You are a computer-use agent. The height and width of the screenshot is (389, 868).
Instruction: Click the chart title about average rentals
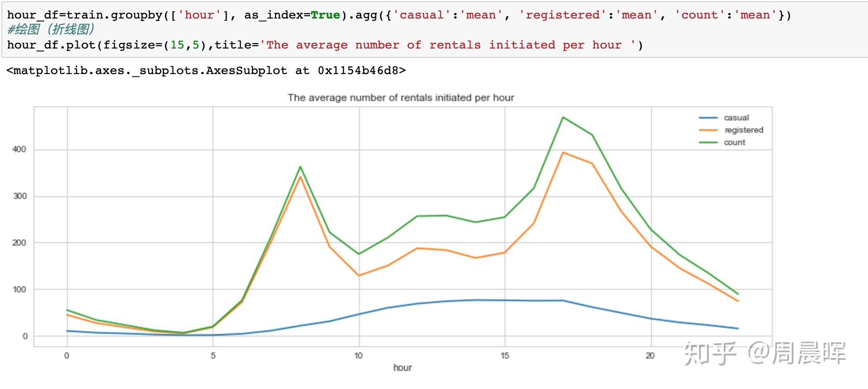400,97
